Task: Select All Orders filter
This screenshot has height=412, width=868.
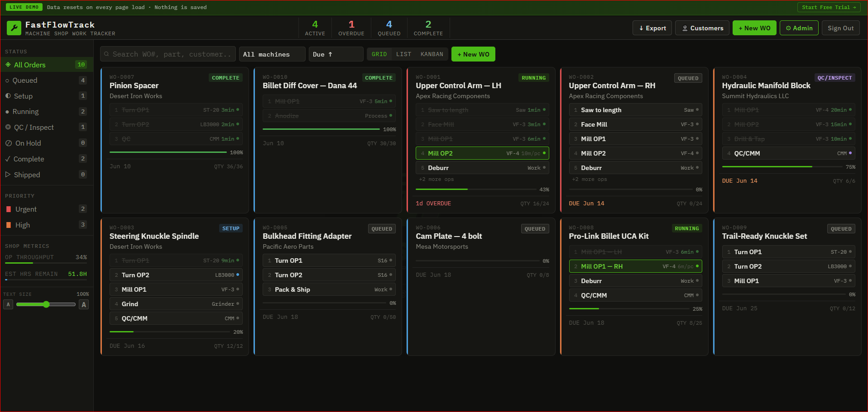Action: click(46, 65)
